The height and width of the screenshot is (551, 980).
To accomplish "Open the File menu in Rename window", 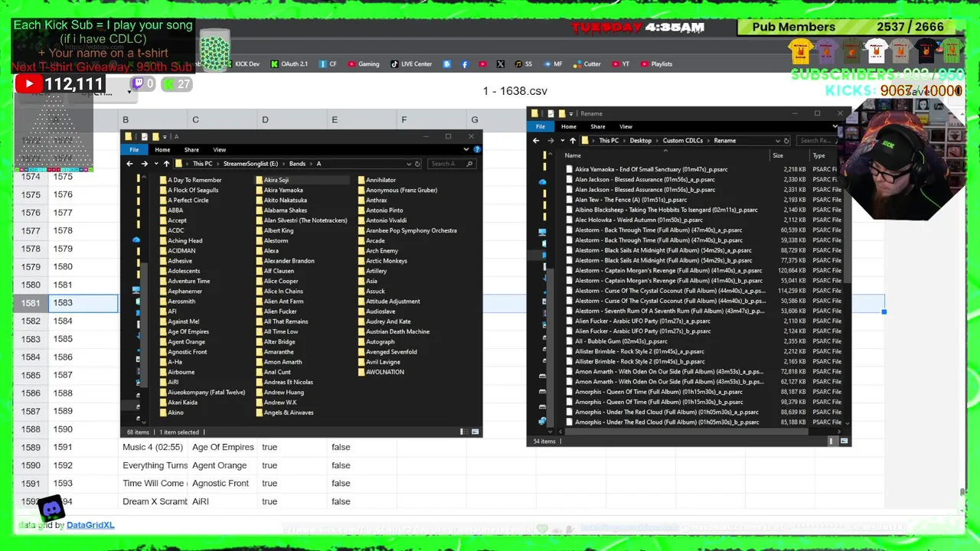I will 541,127.
